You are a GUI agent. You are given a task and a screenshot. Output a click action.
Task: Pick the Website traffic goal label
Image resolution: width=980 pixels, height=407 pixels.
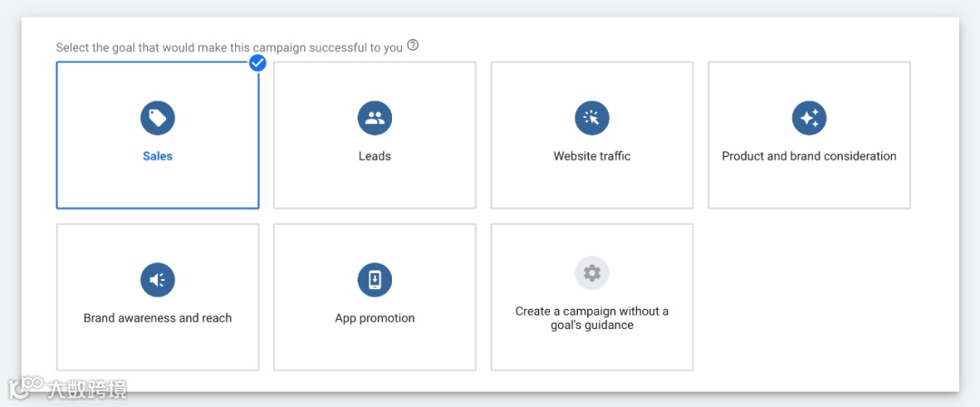592,156
